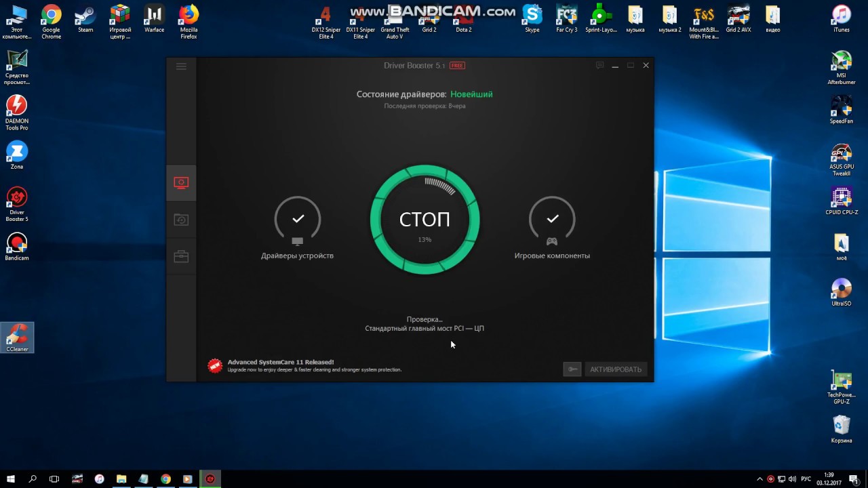Screen dimensions: 868x488
Task: Open SpeedFan desktop shortcut
Action: (x=842, y=109)
